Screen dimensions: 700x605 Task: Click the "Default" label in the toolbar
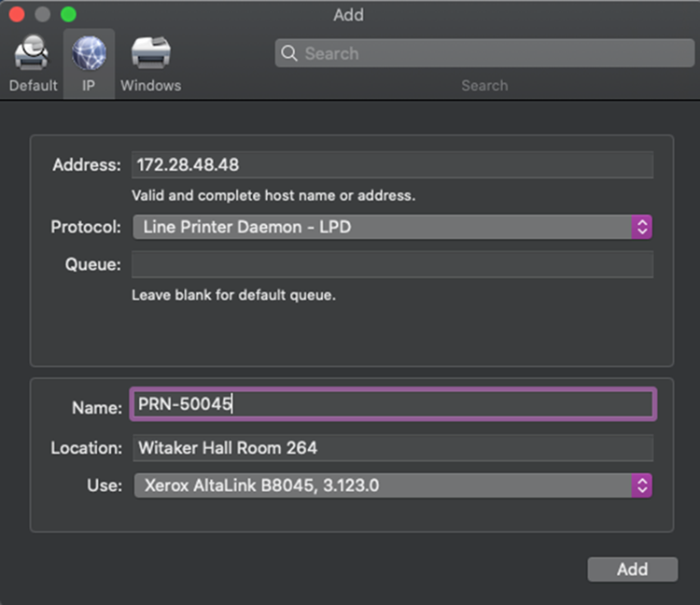34,86
